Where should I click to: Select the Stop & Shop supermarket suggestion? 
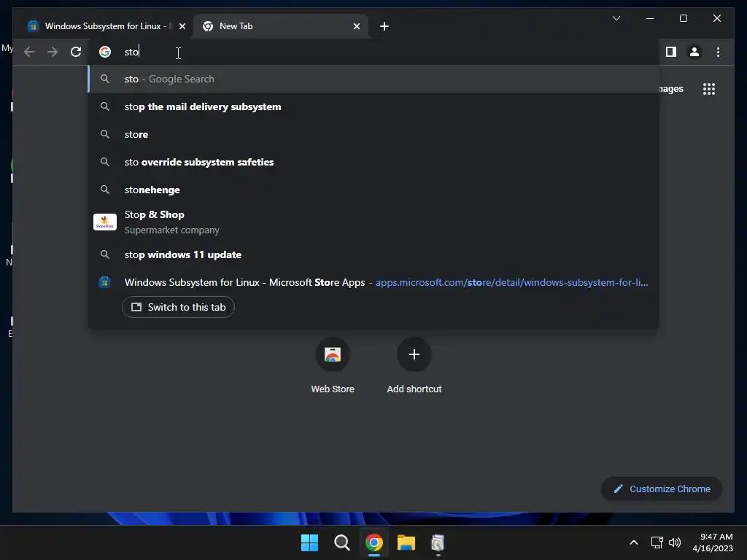click(x=373, y=222)
